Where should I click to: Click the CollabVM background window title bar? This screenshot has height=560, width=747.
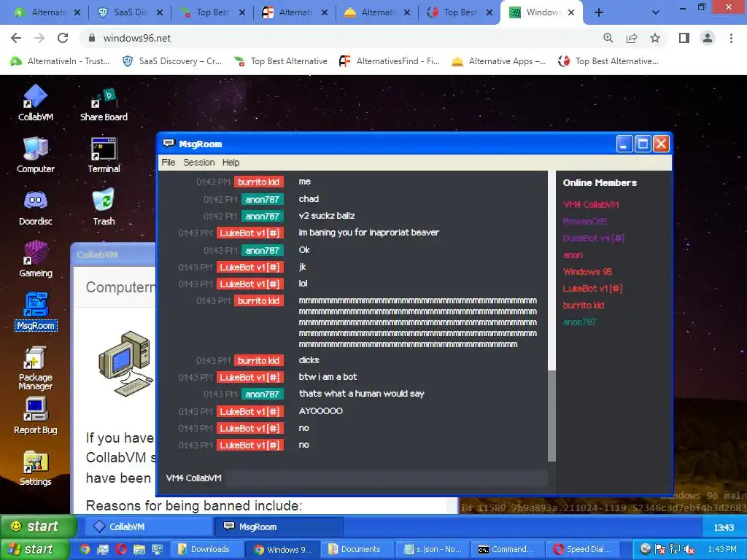(113, 254)
